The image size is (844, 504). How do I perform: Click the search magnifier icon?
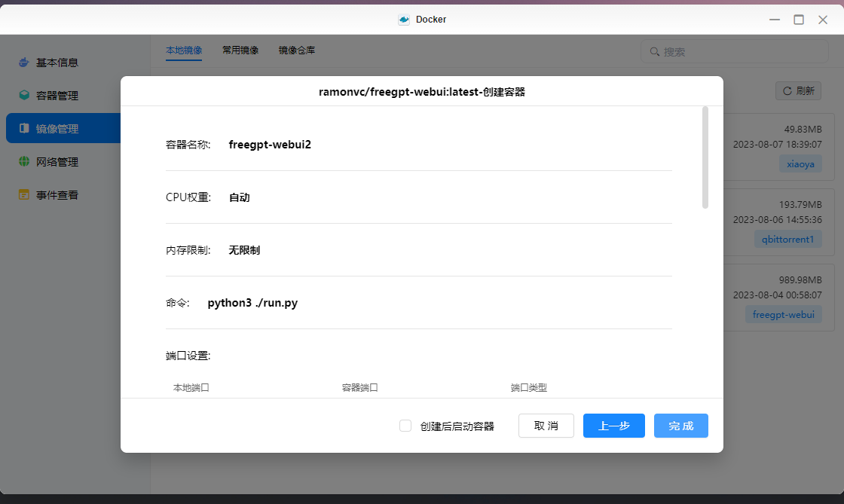click(653, 52)
